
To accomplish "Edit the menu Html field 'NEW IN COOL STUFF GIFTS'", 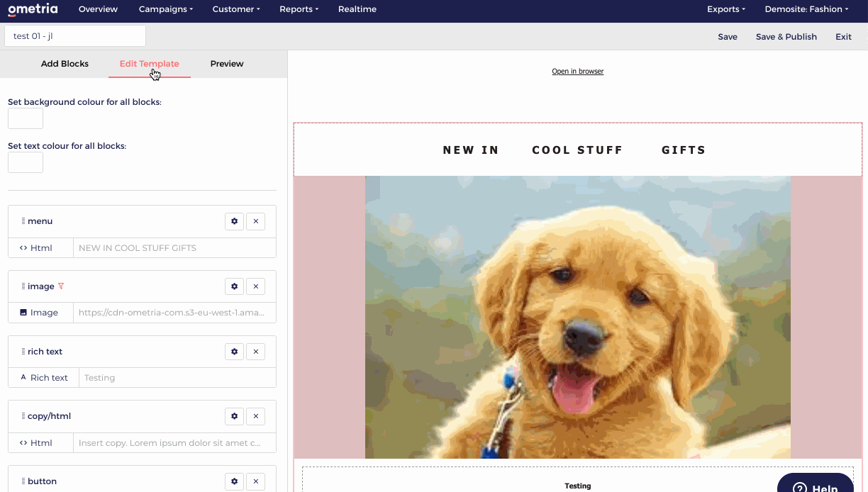I will 174,248.
